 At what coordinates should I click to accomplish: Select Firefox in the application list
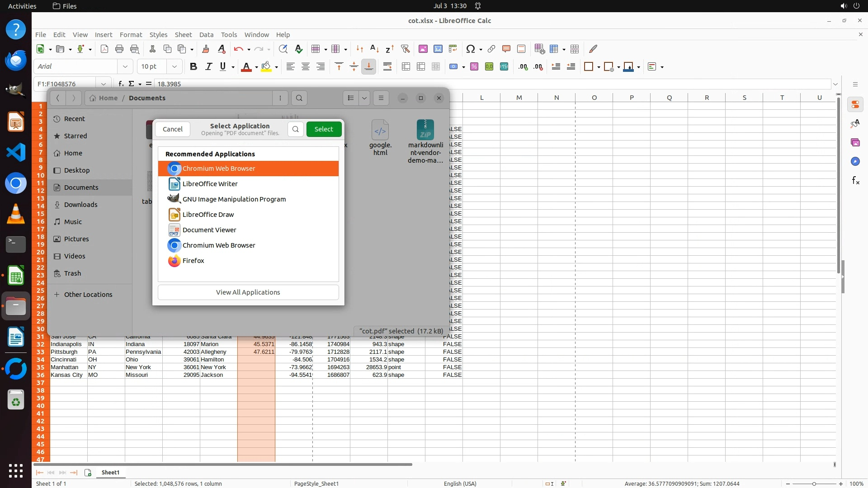pyautogui.click(x=193, y=261)
